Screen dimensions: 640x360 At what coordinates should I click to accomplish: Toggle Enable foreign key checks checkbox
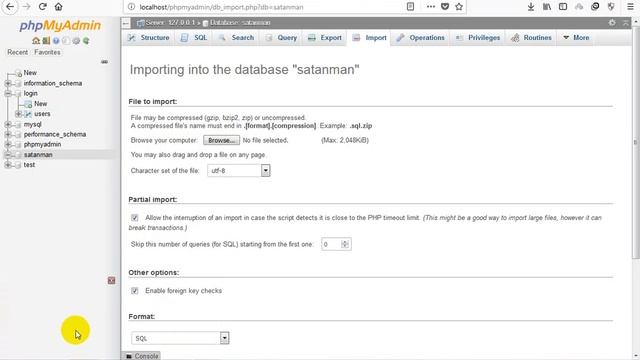pyautogui.click(x=135, y=291)
